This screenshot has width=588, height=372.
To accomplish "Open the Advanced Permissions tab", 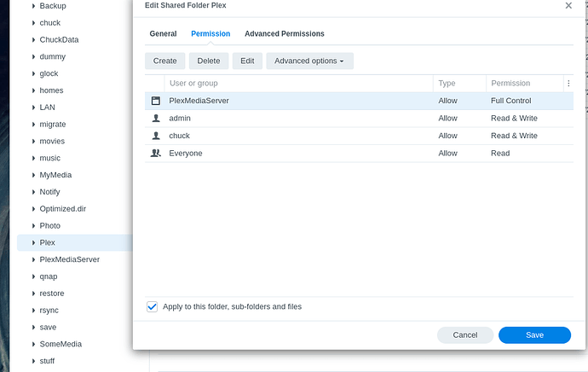I will tap(284, 34).
